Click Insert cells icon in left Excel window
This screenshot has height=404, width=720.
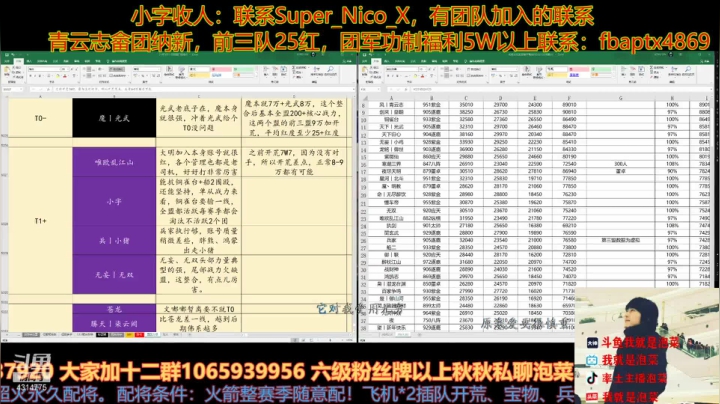coord(266,72)
